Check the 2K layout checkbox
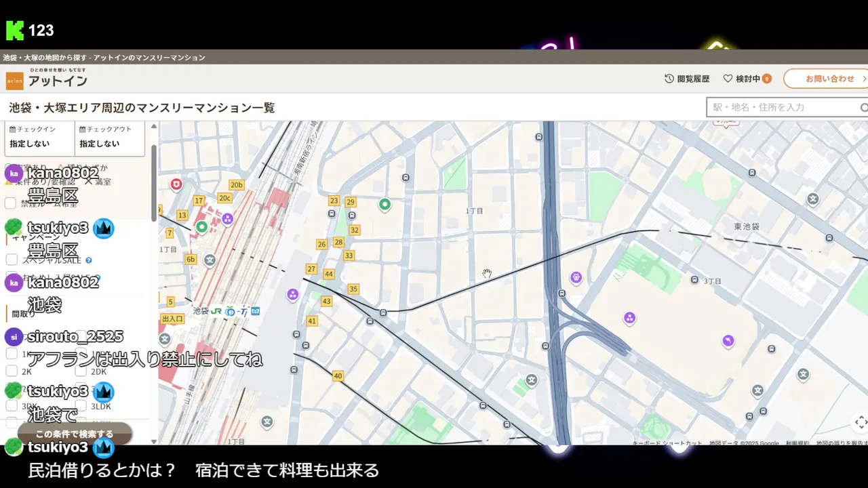 12,371
